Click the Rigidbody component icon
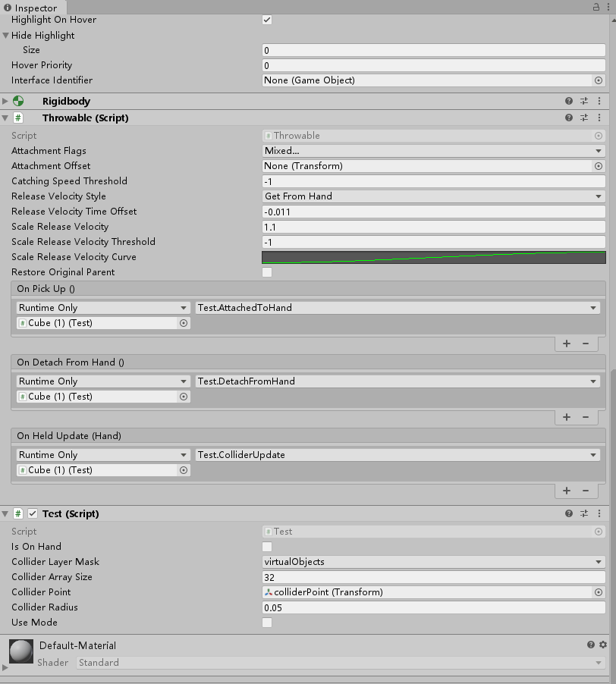 click(18, 101)
